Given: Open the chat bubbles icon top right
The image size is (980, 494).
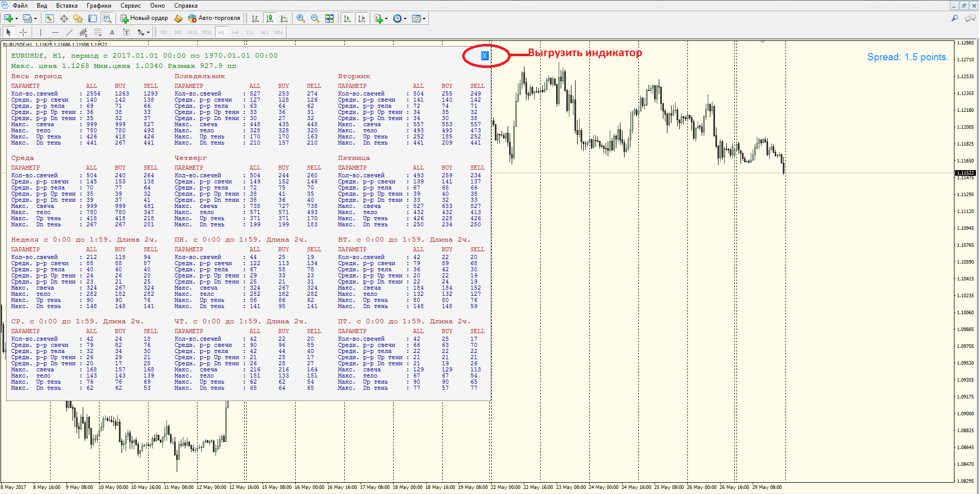Looking at the screenshot, I should tap(970, 18).
